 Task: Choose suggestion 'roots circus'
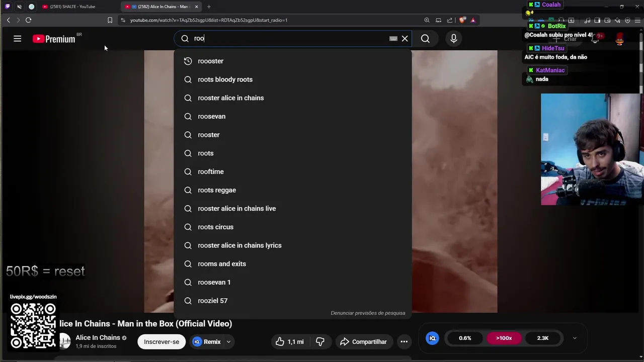click(x=292, y=227)
